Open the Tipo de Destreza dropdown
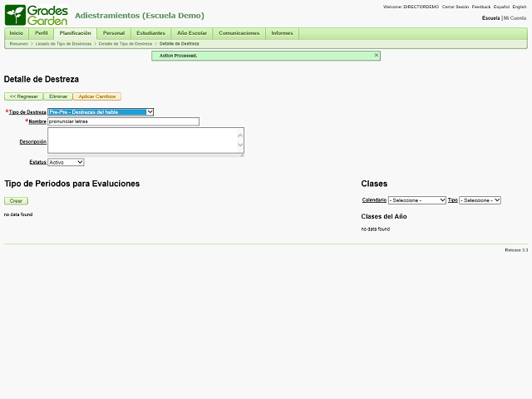The width and height of the screenshot is (532, 399). pos(101,112)
